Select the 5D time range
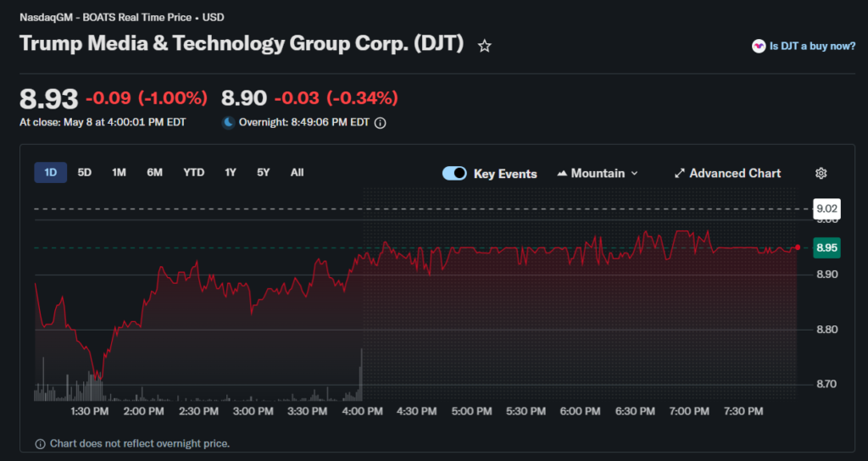Screen dimensions: 868x461 [x=84, y=173]
